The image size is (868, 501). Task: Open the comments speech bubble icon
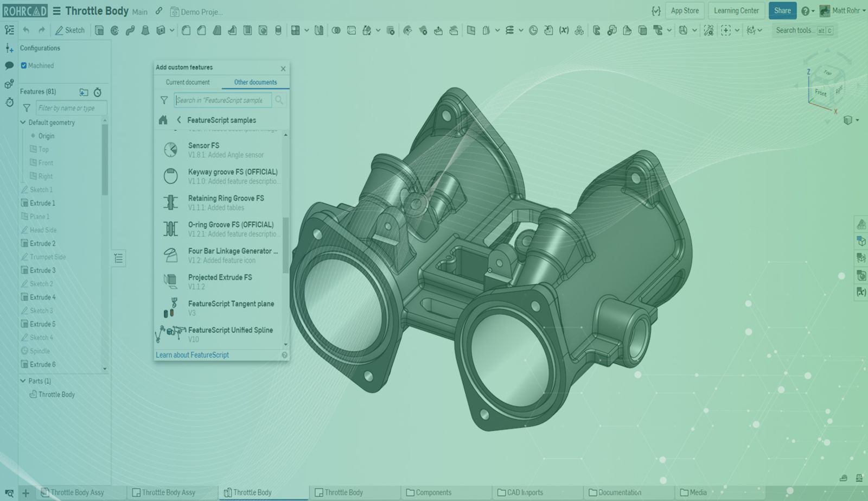(9, 66)
